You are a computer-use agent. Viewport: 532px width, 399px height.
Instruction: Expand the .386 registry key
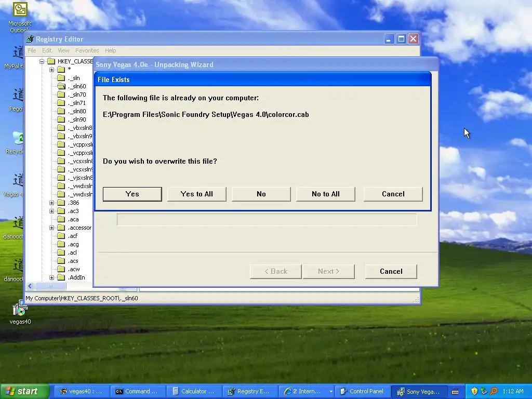tap(51, 203)
